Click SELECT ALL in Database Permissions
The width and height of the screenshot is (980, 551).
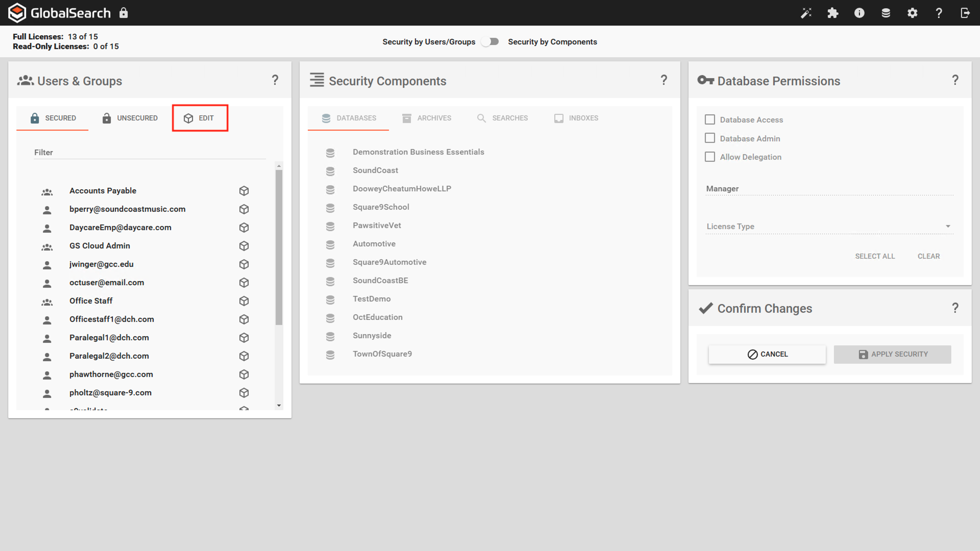[875, 256]
